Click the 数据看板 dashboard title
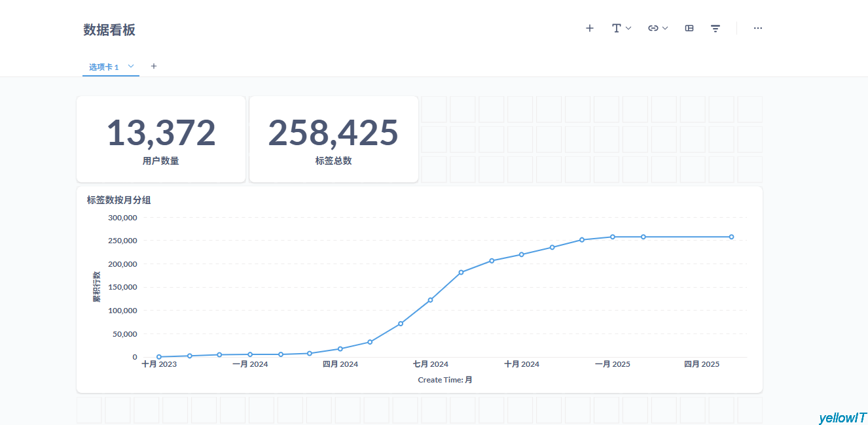 109,29
